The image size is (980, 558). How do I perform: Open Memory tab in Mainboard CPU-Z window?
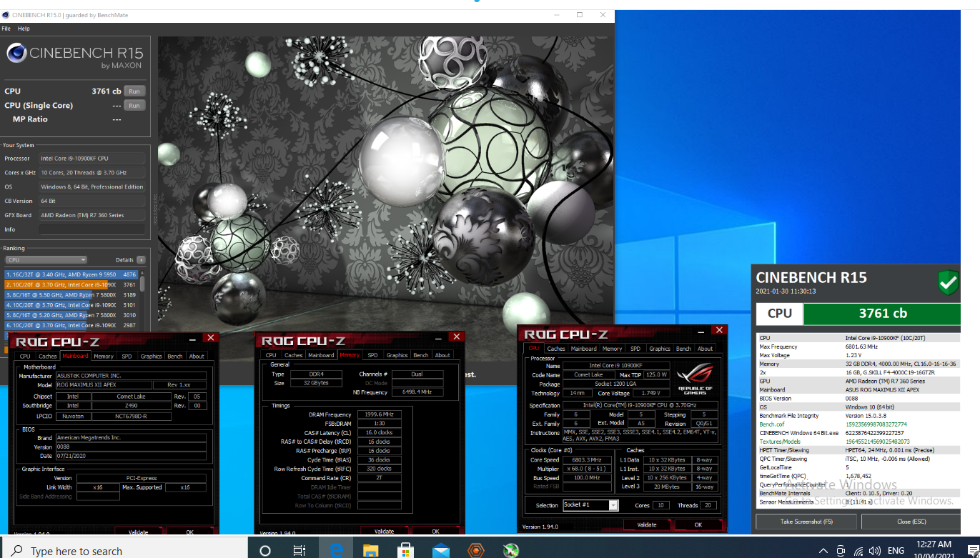(x=104, y=356)
